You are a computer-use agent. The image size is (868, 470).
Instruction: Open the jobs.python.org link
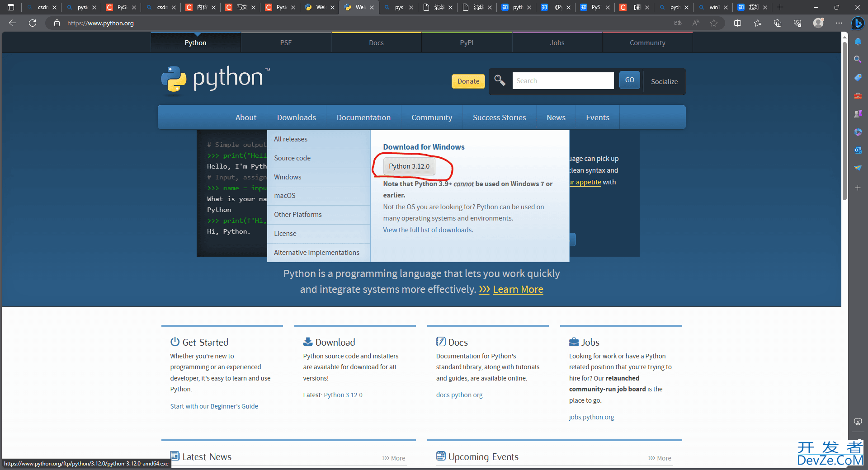(591, 417)
